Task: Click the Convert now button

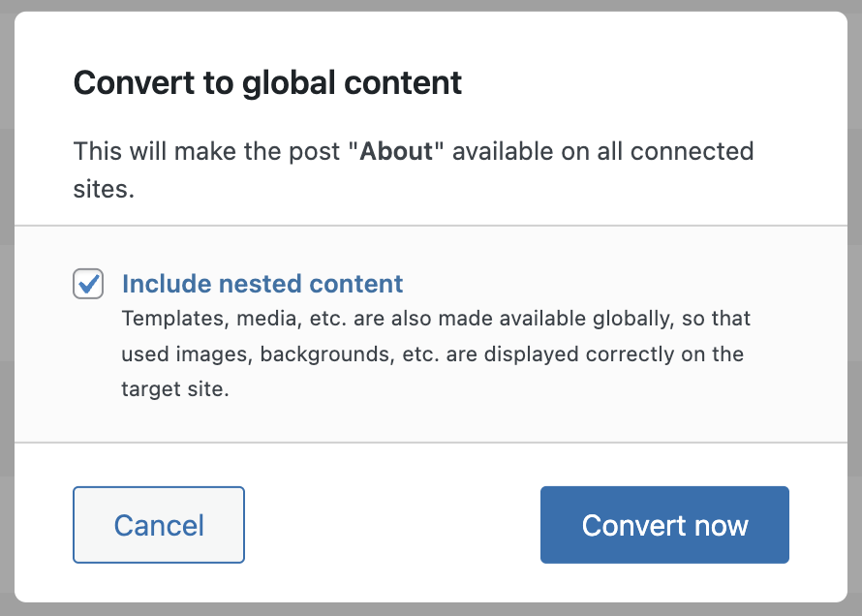Action: (664, 525)
